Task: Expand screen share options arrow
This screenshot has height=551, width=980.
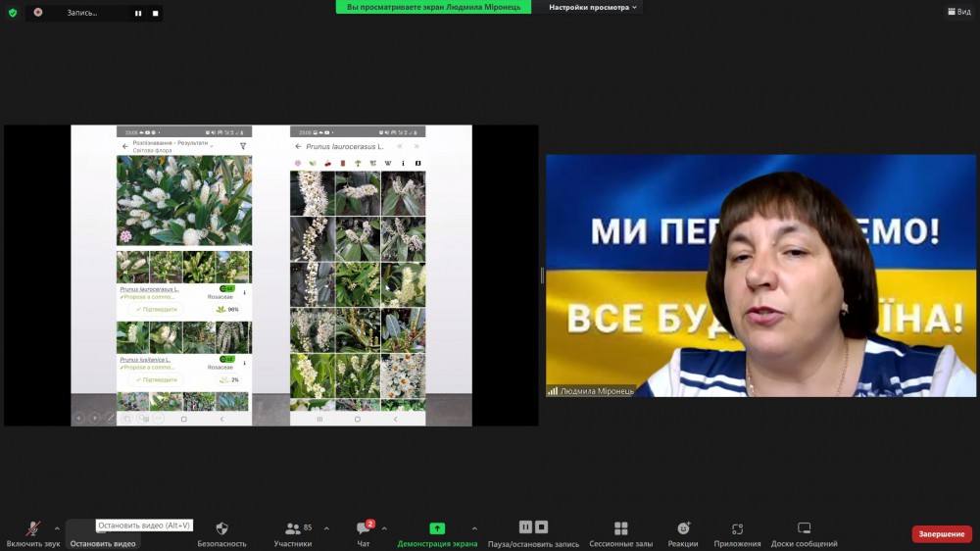Action: point(474,528)
